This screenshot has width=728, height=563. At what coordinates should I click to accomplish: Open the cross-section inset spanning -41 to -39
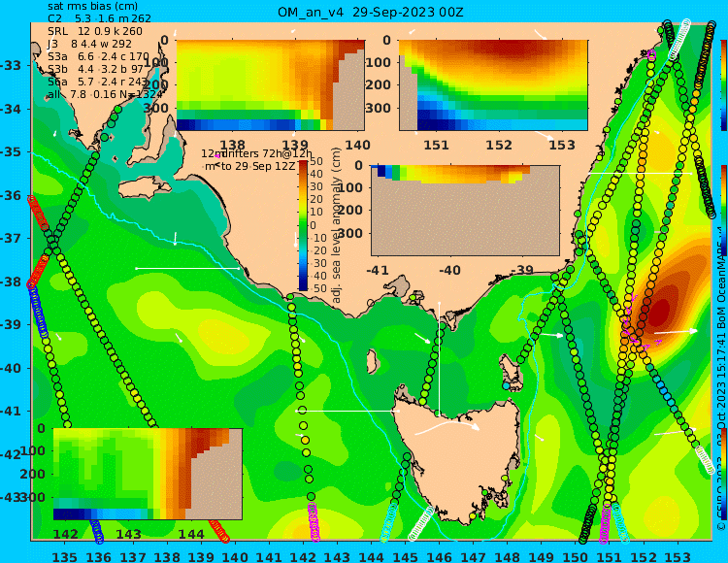[465, 211]
